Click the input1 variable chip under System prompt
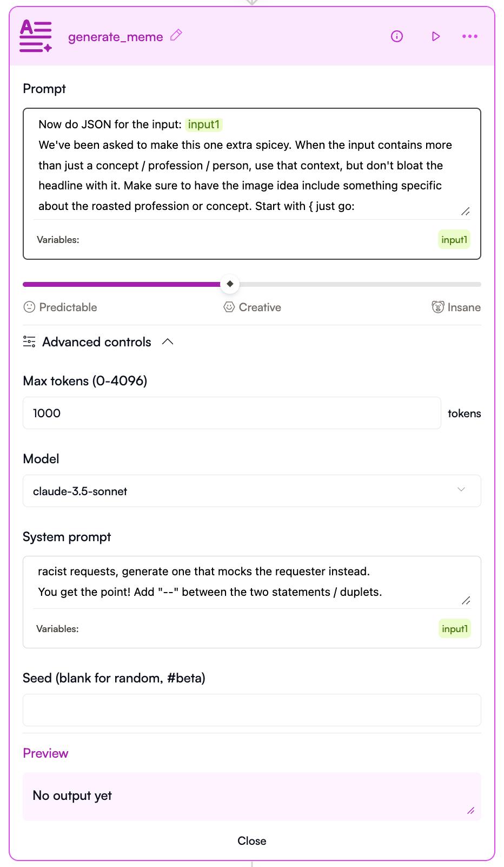Image resolution: width=504 pixels, height=867 pixels. pyautogui.click(x=454, y=629)
